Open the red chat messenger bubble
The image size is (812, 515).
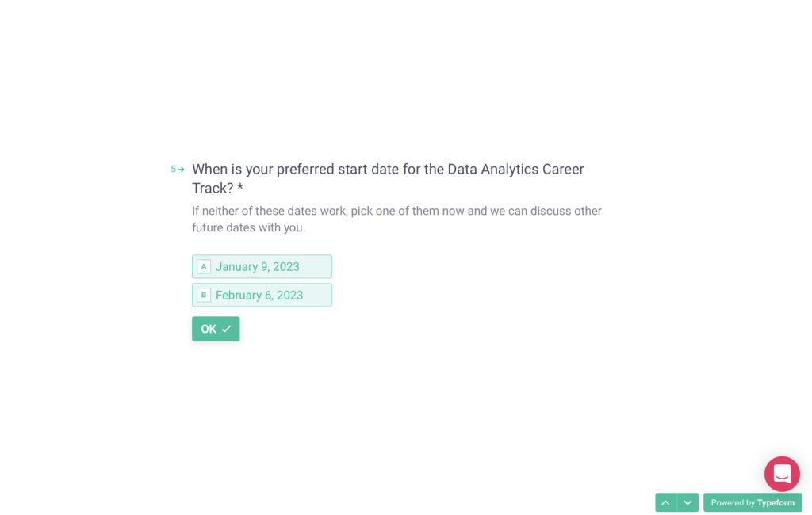click(x=782, y=474)
